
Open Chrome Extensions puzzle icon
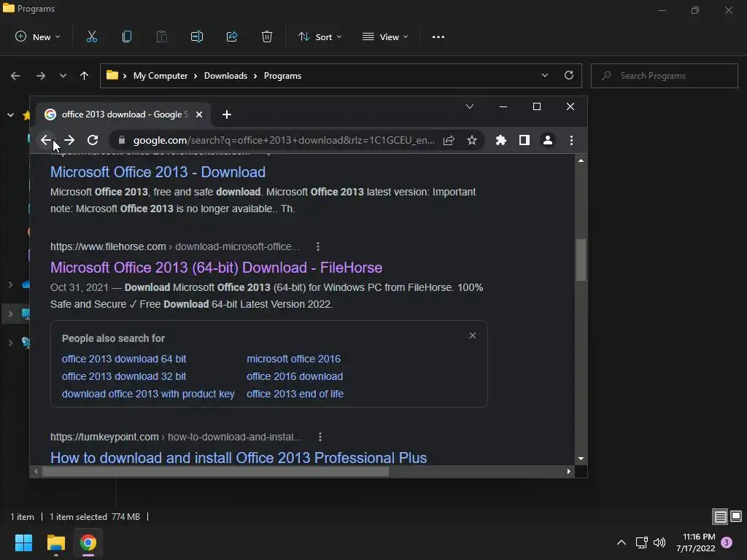coord(500,140)
